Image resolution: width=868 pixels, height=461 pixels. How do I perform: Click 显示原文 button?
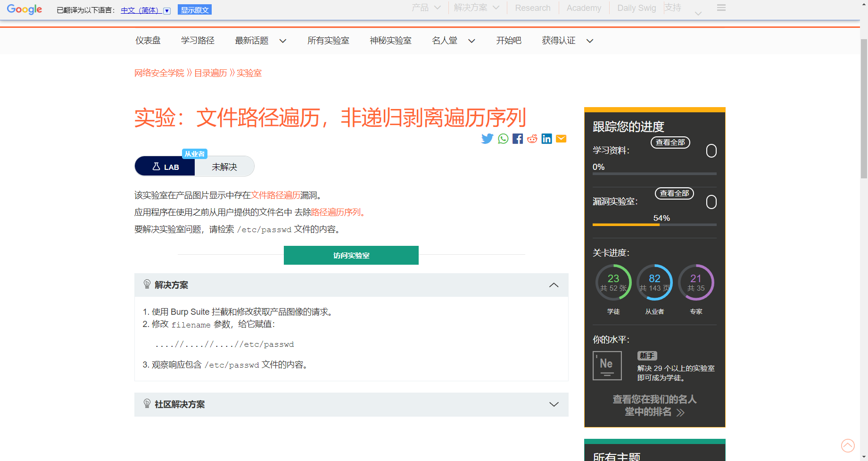[195, 10]
